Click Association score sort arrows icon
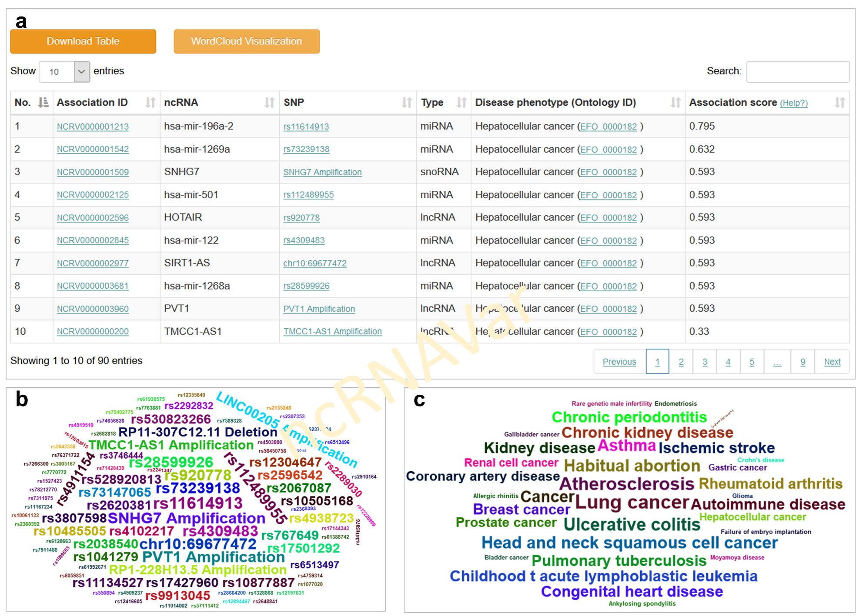The image size is (863, 616). tap(840, 103)
